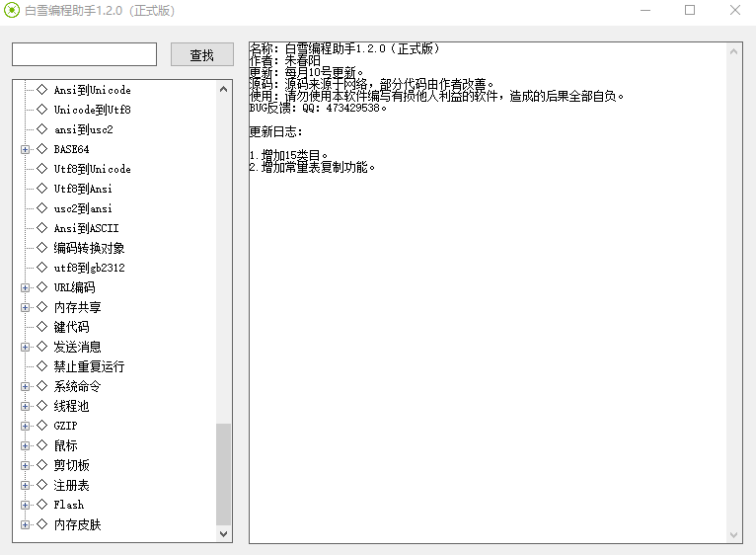
Task: Expand the 内存共享 tree node
Action: coord(25,307)
